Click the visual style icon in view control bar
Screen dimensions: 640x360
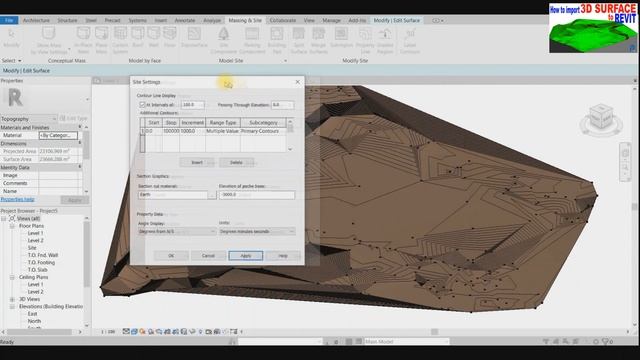coord(134,331)
